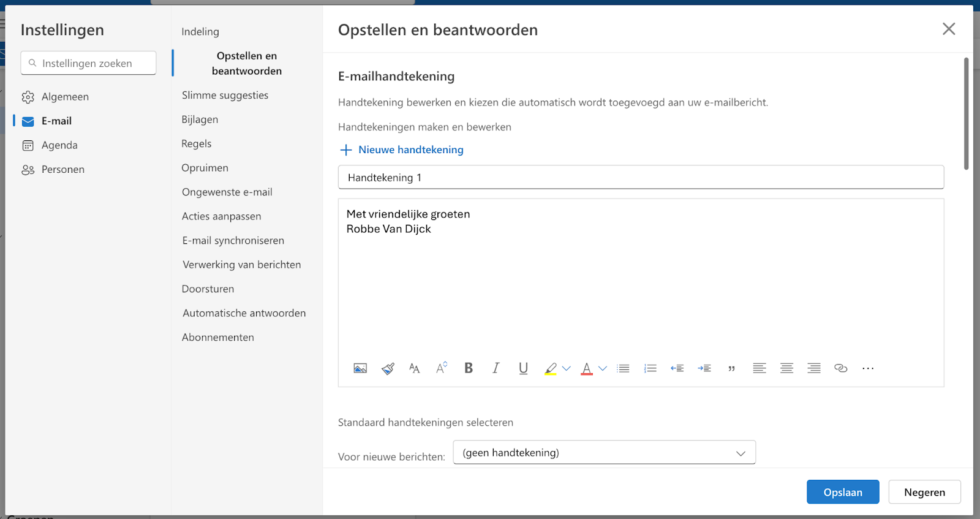Screen dimensions: 980x519
Task: Click the Agenda calendar icon
Action: click(28, 145)
